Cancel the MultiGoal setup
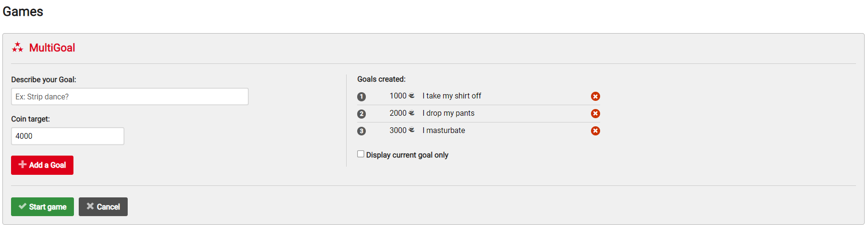 click(x=103, y=207)
